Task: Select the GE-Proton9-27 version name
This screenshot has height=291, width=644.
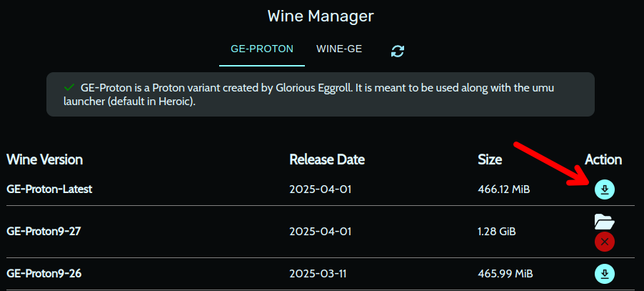Action: tap(46, 232)
